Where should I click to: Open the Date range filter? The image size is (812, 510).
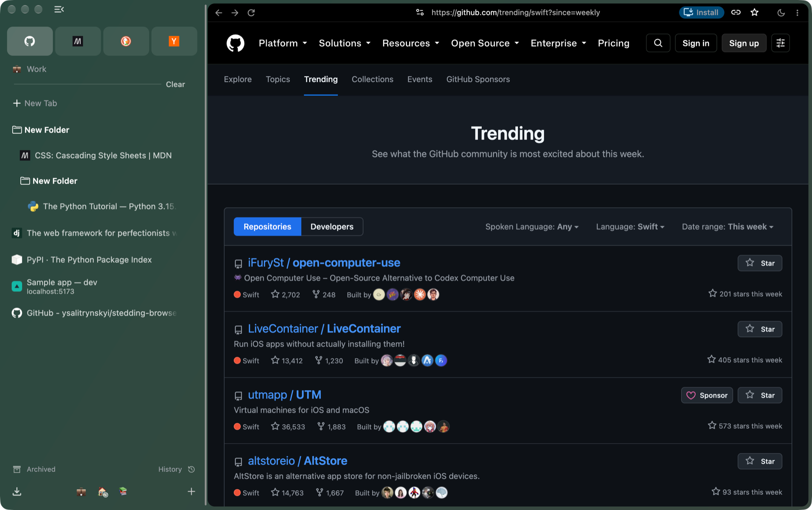728,227
